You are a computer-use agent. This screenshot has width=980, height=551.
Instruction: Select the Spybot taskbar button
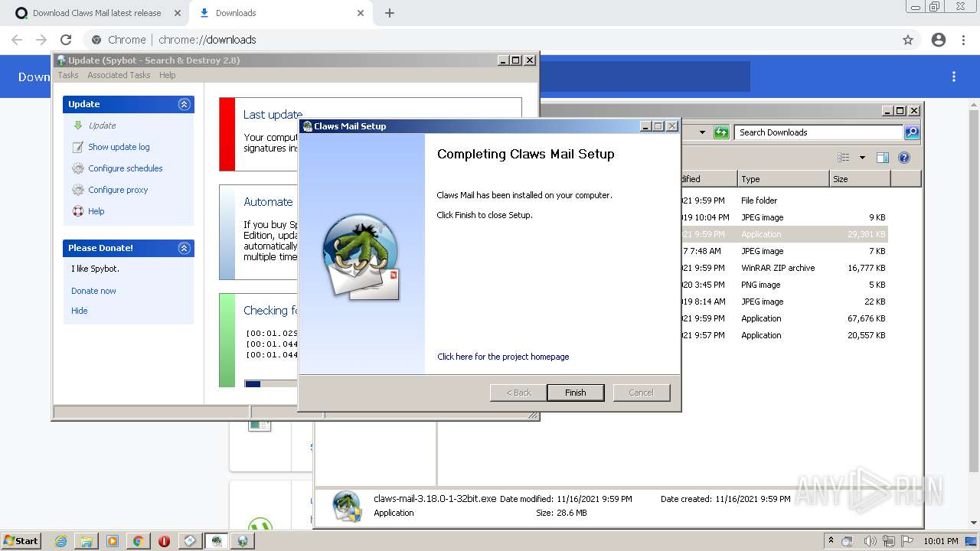pyautogui.click(x=243, y=541)
